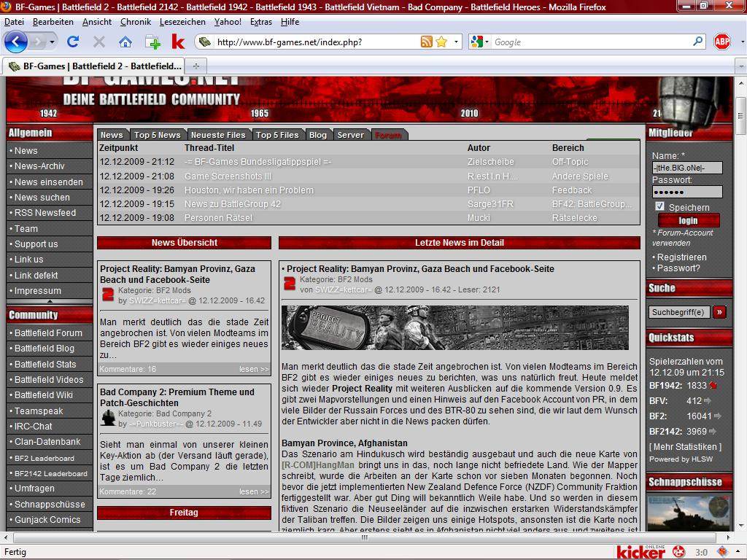This screenshot has width=747, height=560.
Task: Click the red login button
Action: point(689,220)
